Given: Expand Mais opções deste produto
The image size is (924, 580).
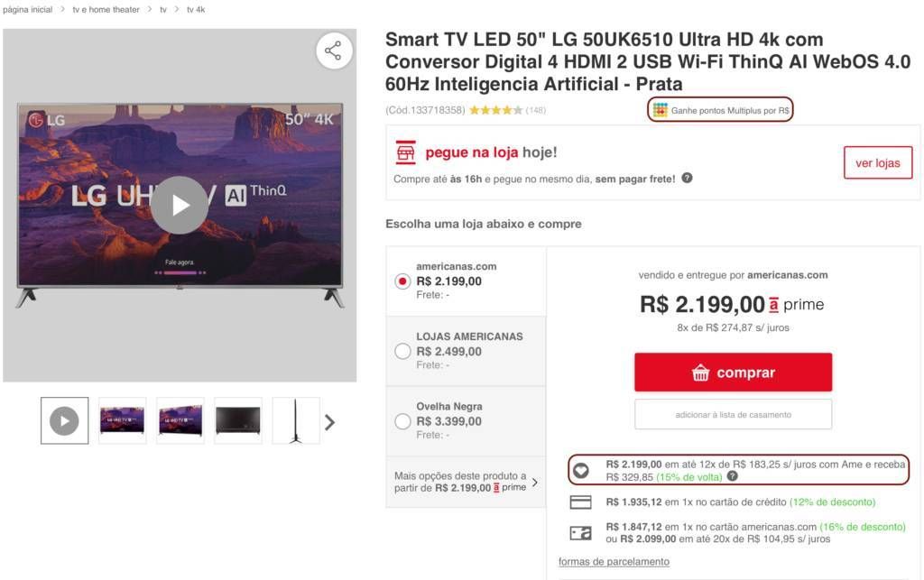Looking at the screenshot, I should tap(466, 482).
